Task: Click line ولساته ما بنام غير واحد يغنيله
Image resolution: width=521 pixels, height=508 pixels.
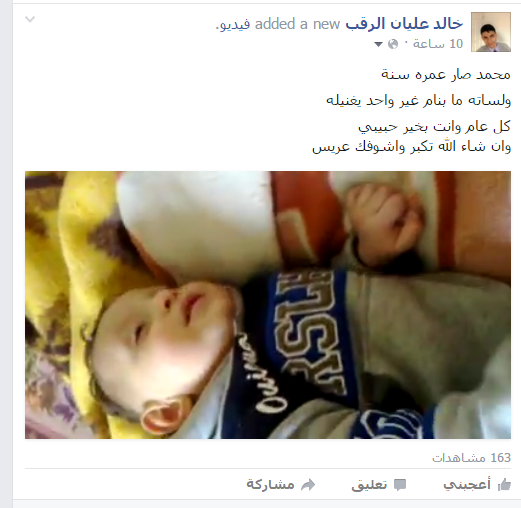Action: pos(418,100)
